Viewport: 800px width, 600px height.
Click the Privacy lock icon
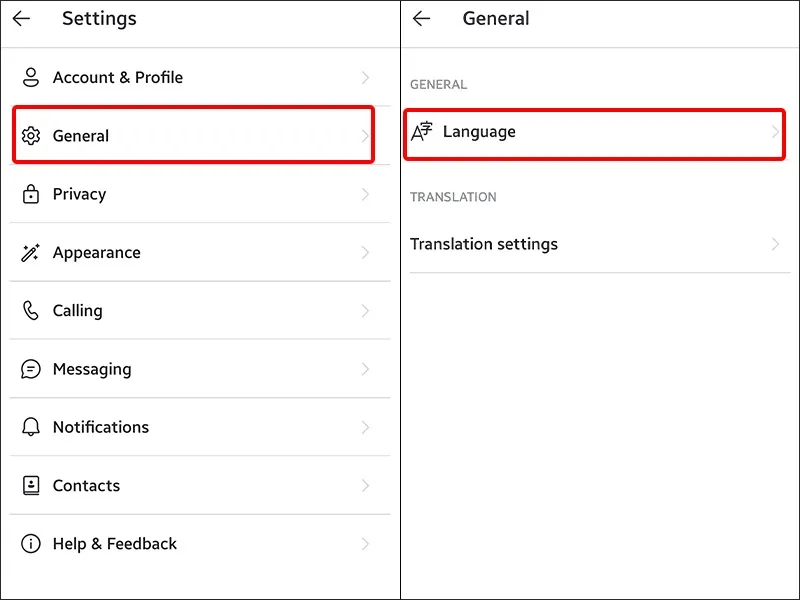[30, 194]
